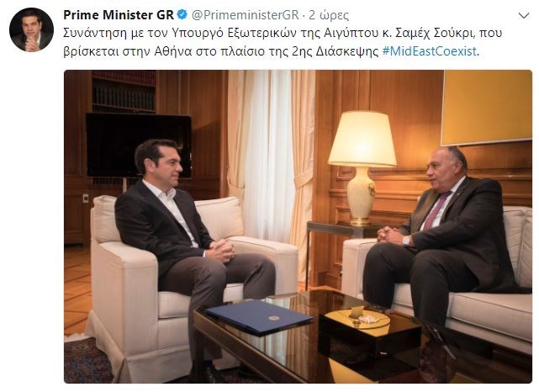
Task: Click the yellow painting on the wall
Action: 486,108
